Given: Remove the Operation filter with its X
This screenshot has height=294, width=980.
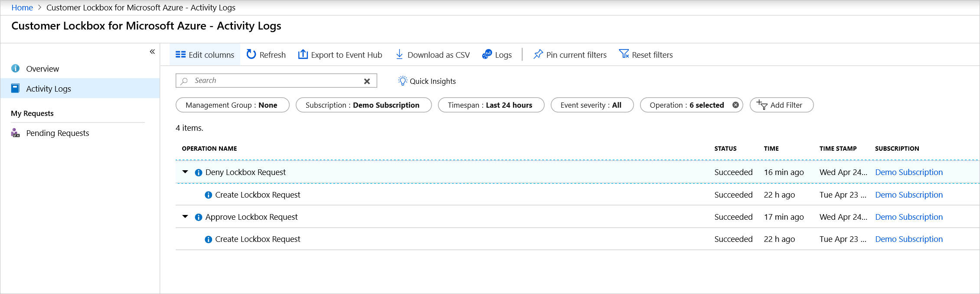Looking at the screenshot, I should pyautogui.click(x=735, y=105).
